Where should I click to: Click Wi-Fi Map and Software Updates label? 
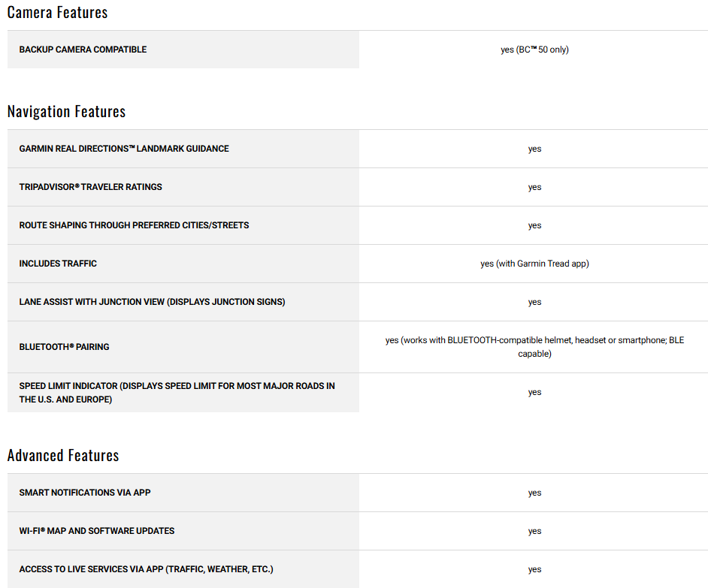pos(97,531)
